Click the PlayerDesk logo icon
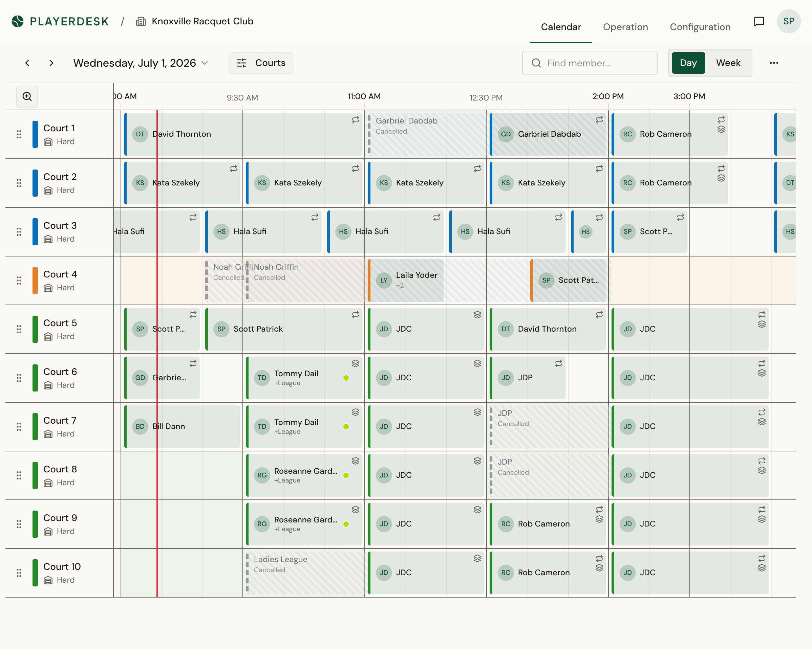812x649 pixels. 17,21
